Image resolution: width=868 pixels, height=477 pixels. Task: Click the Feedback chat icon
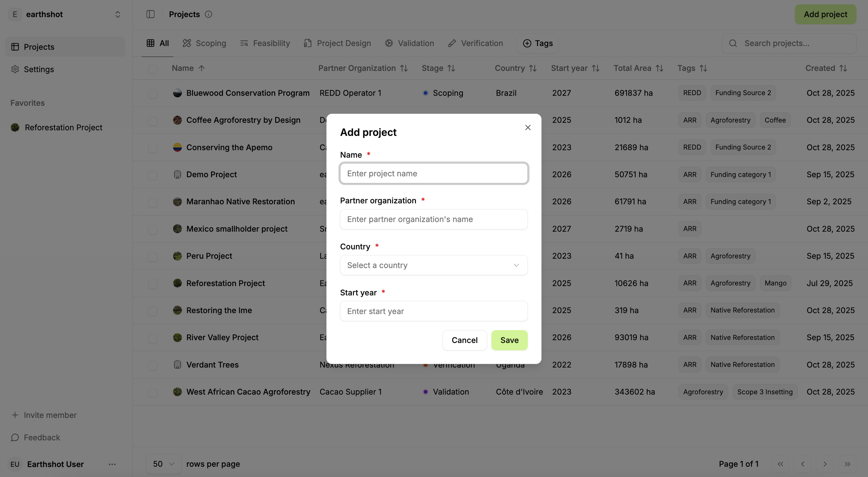click(15, 437)
